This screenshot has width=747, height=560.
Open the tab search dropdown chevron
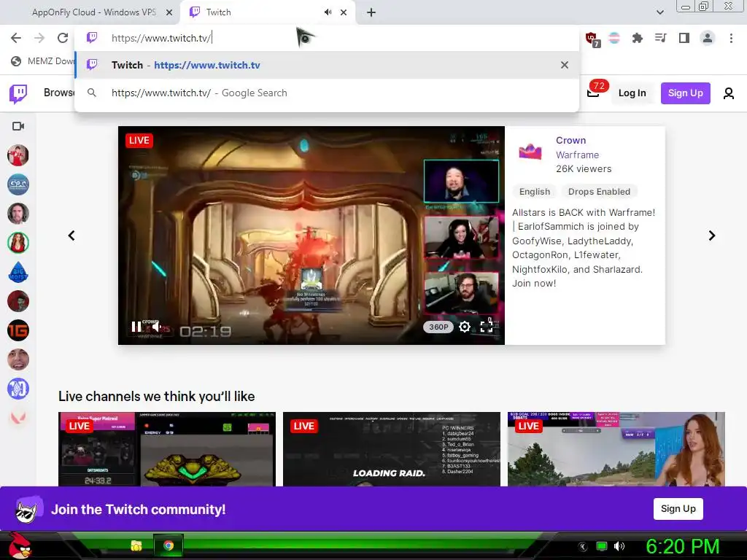click(659, 12)
